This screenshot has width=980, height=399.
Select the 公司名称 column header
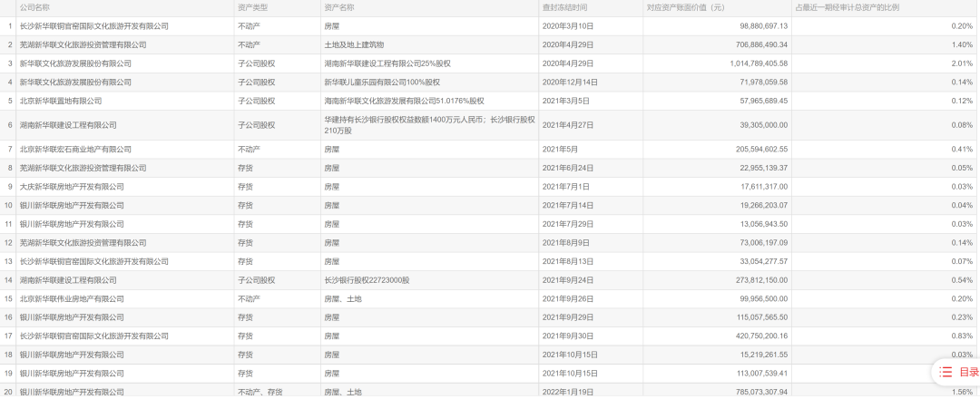click(35, 8)
